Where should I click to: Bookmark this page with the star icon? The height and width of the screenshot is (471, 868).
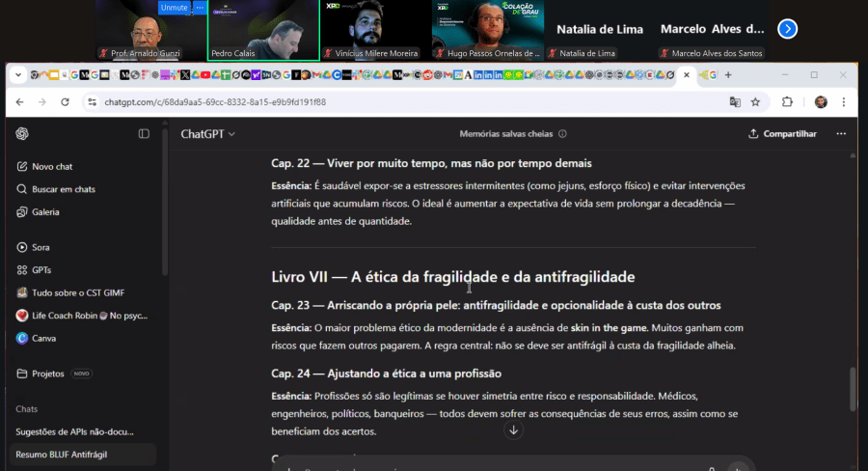(756, 101)
